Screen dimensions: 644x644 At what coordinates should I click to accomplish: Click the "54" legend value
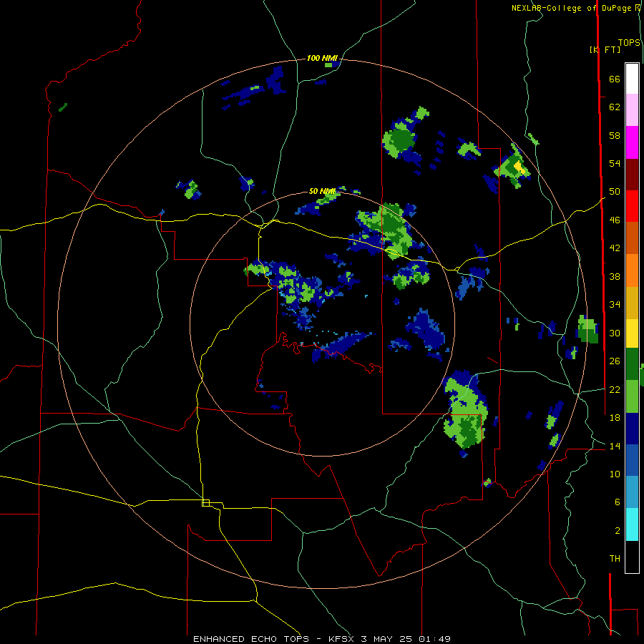(x=615, y=163)
